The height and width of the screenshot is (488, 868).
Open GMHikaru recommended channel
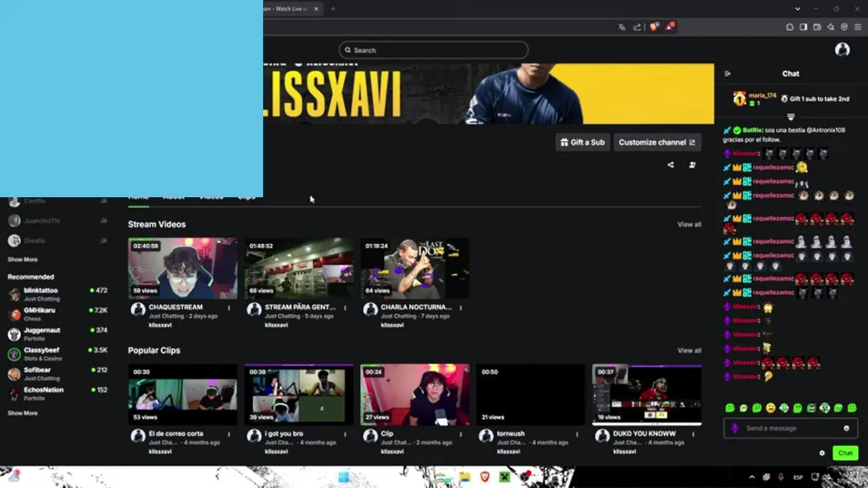[x=58, y=314]
